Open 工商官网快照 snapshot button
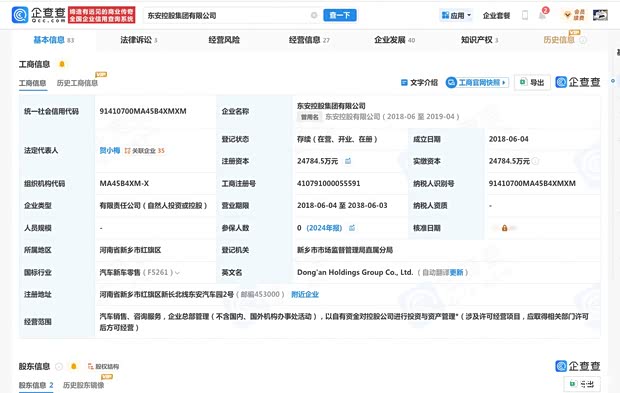The height and width of the screenshot is (393, 620). pyautogui.click(x=477, y=83)
